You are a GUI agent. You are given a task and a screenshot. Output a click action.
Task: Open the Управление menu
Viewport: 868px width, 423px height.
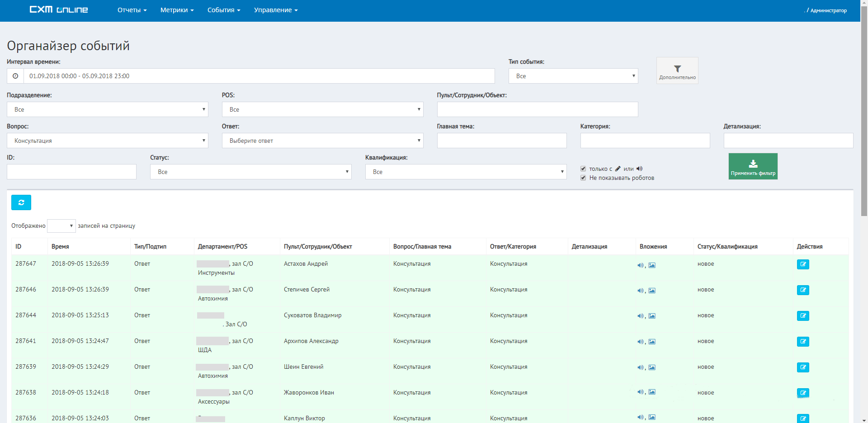coord(275,10)
